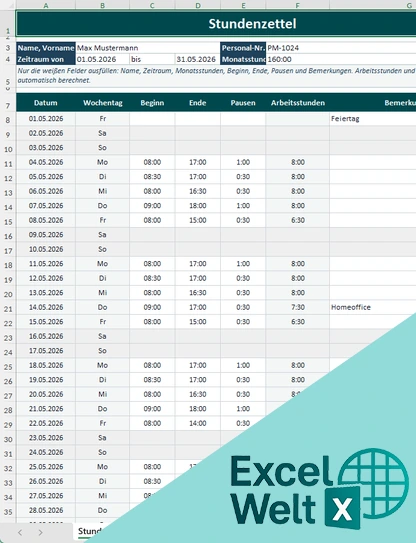Select the 'Homeoffice' remark cell
The width and height of the screenshot is (416, 543).
tap(373, 307)
